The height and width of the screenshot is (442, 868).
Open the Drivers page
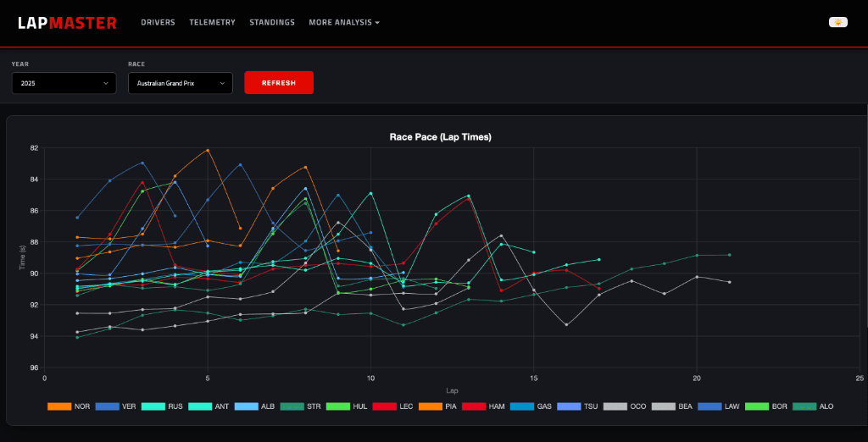(158, 22)
